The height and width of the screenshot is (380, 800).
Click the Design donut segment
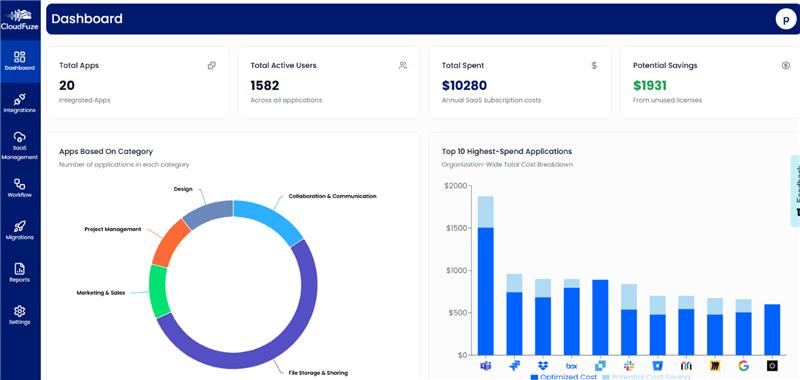tap(207, 213)
